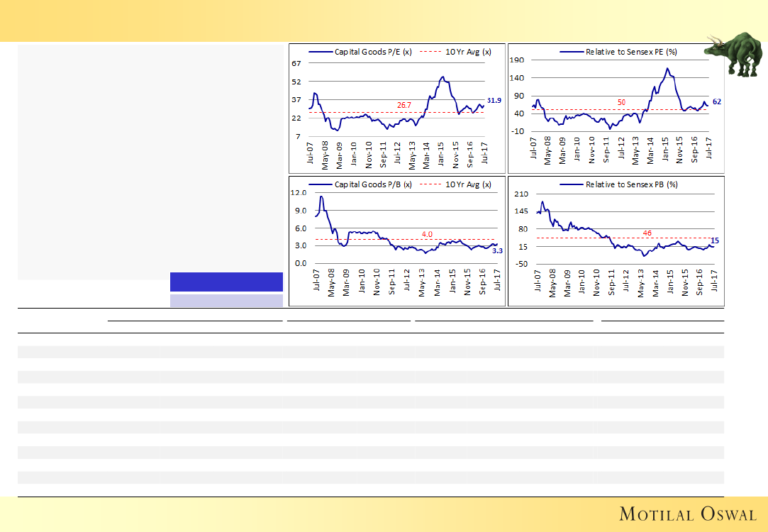The image size is (768, 532).
Task: Click the light lavender rectangle
Action: tap(226, 301)
